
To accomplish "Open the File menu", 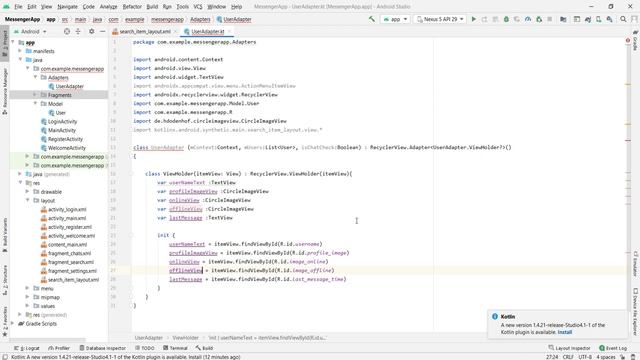I will click(18, 7).
